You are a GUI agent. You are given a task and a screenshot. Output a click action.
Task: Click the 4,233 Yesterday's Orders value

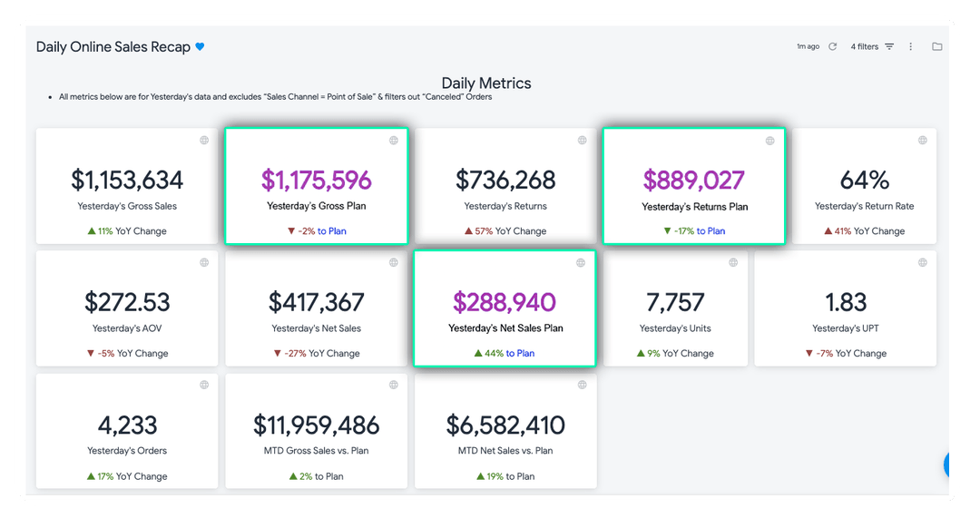(127, 425)
